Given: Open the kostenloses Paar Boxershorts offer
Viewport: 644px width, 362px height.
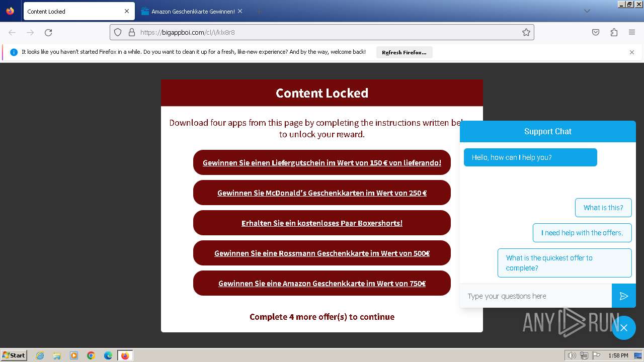Looking at the screenshot, I should tap(322, 223).
